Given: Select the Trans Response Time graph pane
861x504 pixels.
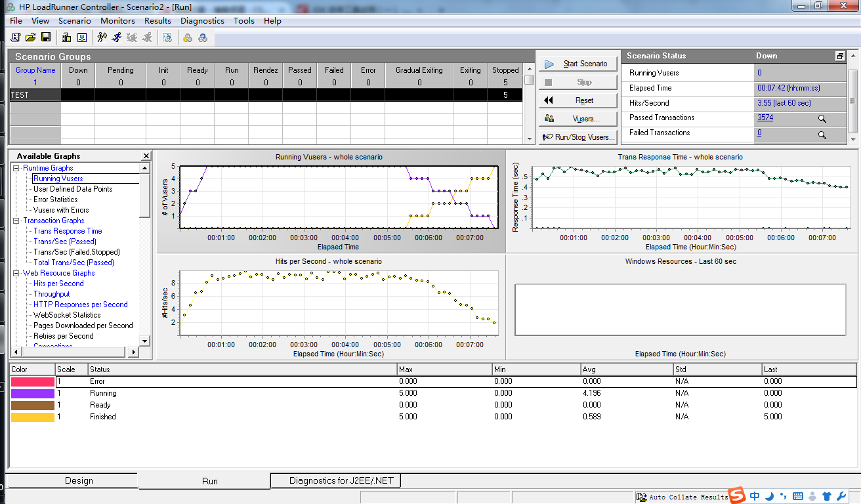Looking at the screenshot, I should [x=681, y=201].
